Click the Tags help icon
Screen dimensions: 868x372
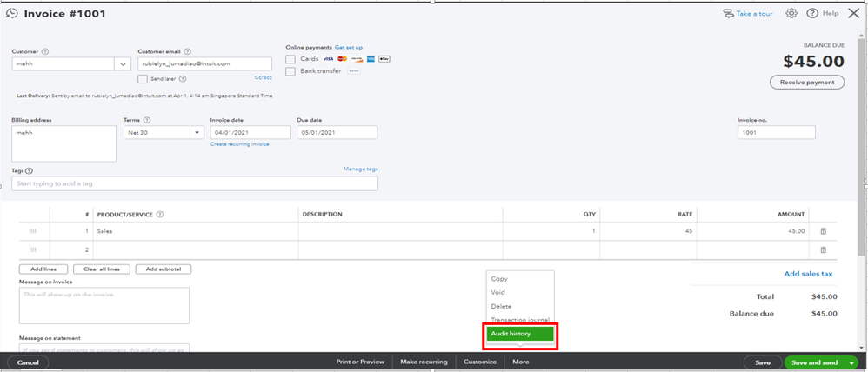coord(29,171)
